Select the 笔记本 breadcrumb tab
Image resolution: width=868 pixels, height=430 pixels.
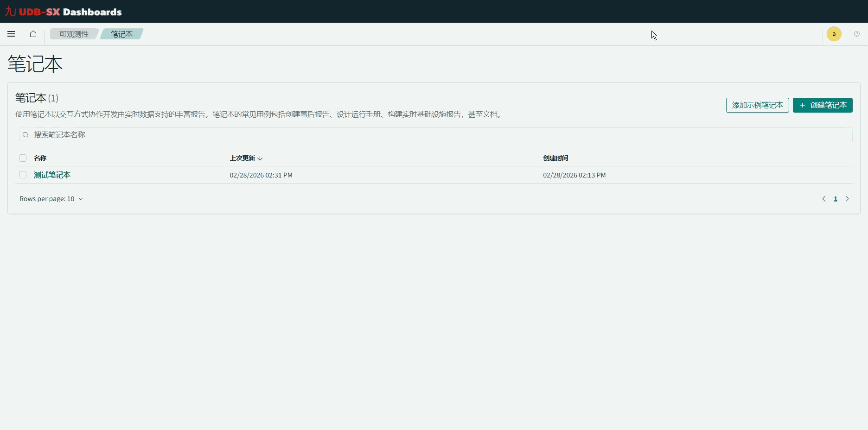coord(121,34)
